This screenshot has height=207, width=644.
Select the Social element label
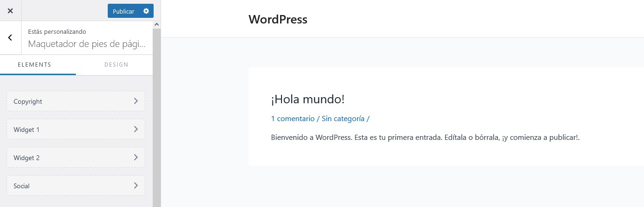[x=22, y=186]
